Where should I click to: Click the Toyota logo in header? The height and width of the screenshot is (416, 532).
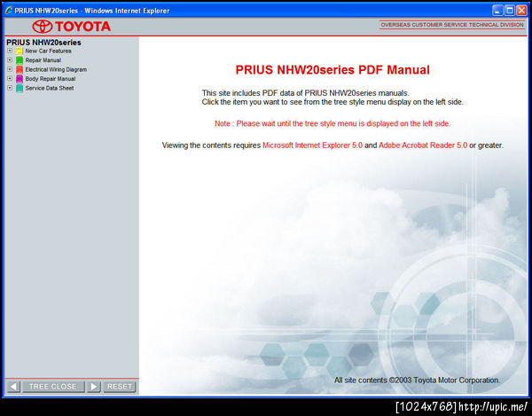click(72, 27)
